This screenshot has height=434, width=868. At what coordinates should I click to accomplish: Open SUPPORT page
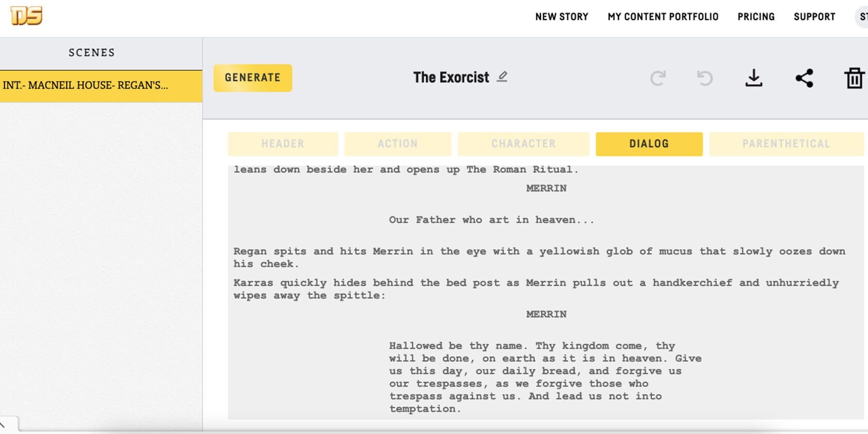coord(814,17)
